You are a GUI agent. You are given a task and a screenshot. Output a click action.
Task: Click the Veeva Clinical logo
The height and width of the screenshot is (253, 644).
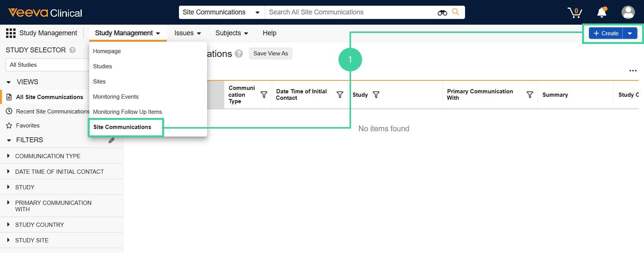pyautogui.click(x=45, y=13)
